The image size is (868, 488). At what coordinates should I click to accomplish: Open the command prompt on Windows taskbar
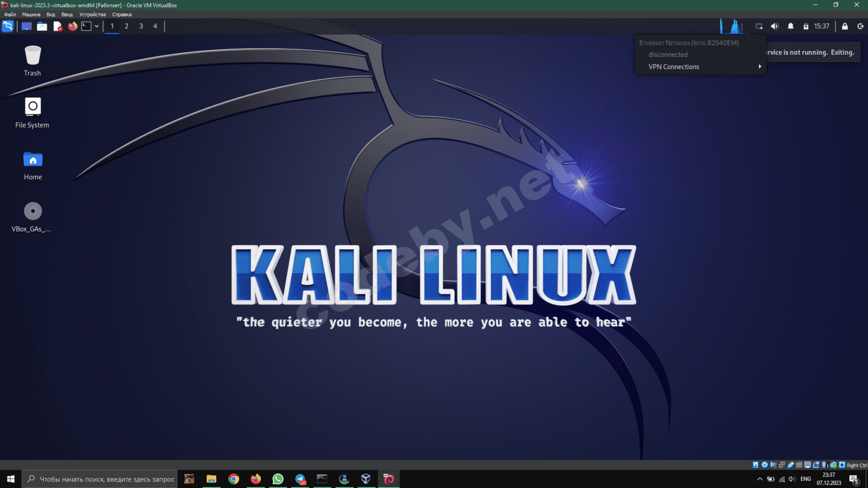click(322, 479)
